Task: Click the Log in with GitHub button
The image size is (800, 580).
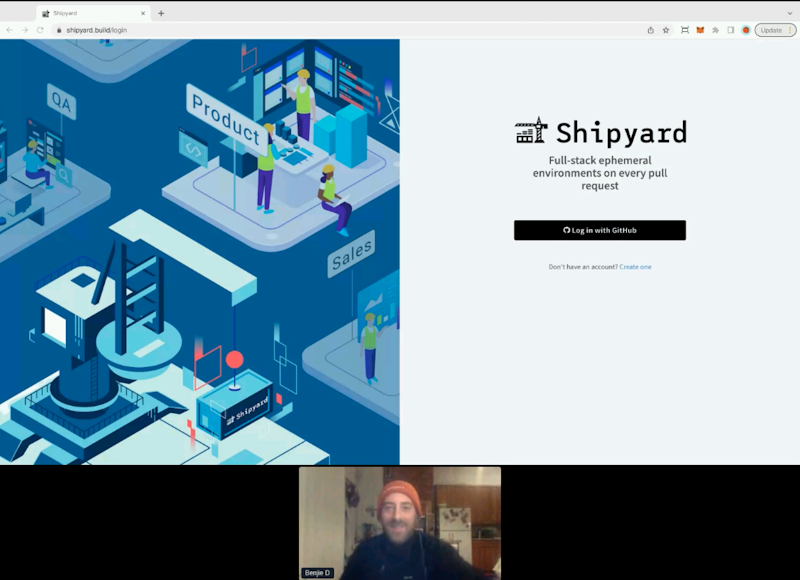Action: point(598,230)
